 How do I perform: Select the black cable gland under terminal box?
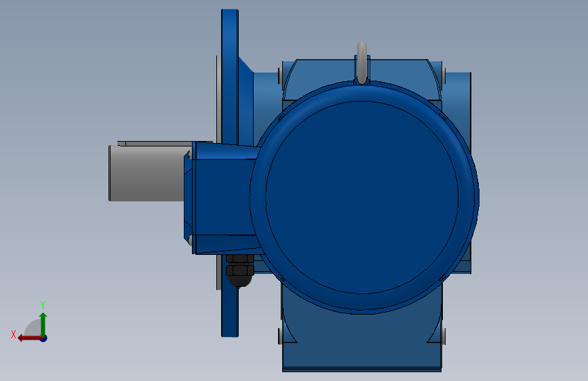240,270
